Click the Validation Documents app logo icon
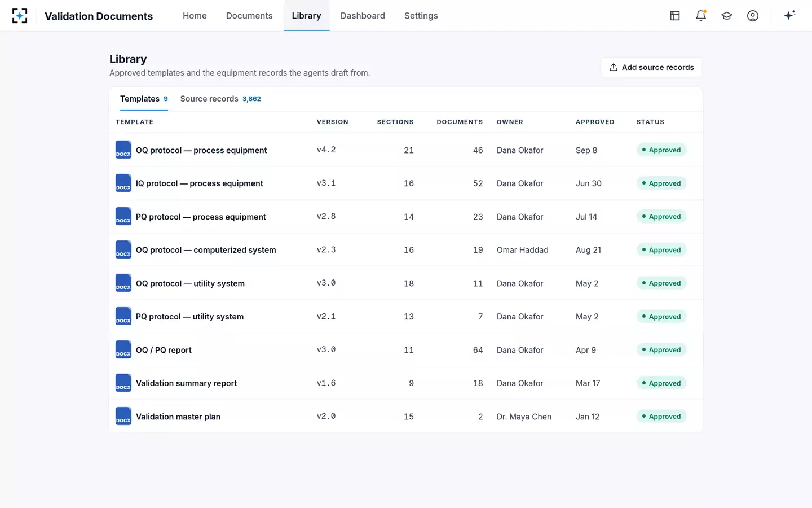 (20, 16)
